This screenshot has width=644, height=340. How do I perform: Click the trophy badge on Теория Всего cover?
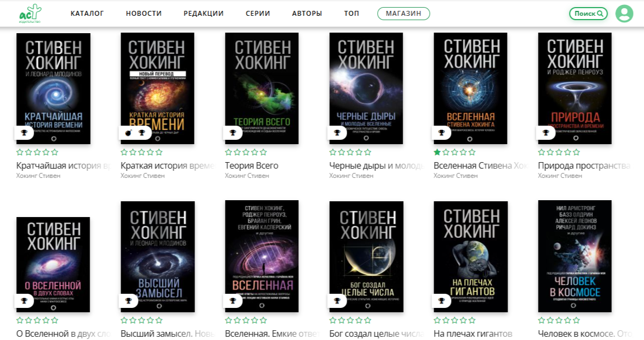233,132
